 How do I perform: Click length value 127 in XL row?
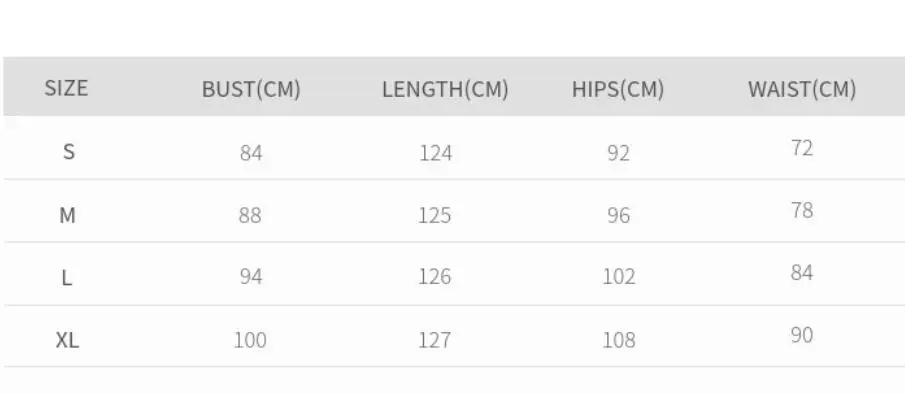[x=435, y=340]
